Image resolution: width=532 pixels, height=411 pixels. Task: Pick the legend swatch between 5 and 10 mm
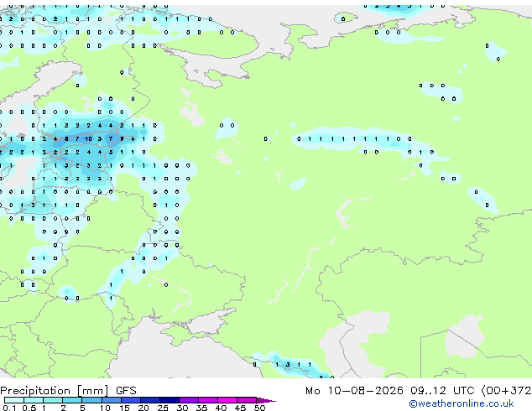coord(91,400)
